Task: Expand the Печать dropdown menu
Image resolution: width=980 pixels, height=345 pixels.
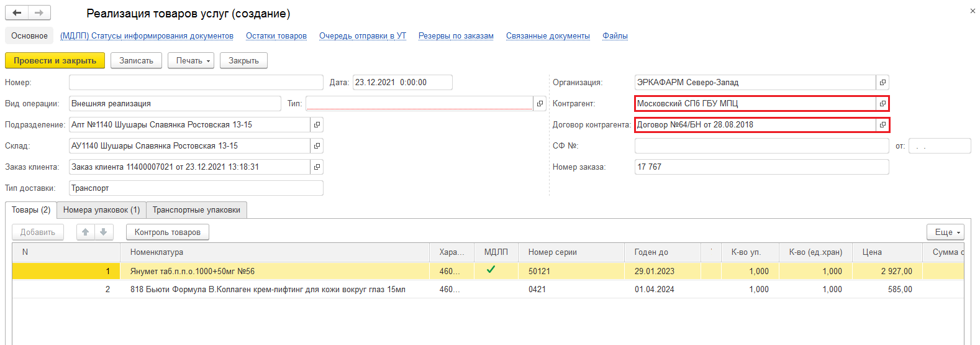Action: (191, 61)
